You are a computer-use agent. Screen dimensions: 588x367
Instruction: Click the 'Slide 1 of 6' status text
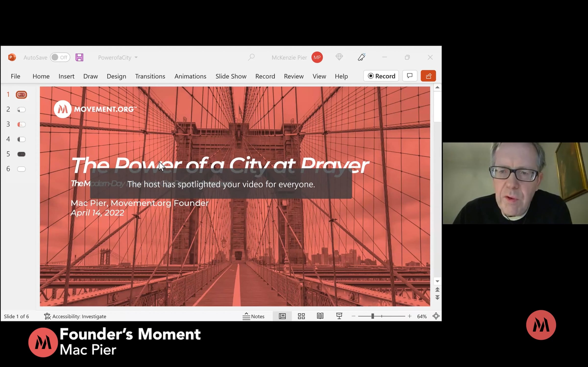(16, 316)
